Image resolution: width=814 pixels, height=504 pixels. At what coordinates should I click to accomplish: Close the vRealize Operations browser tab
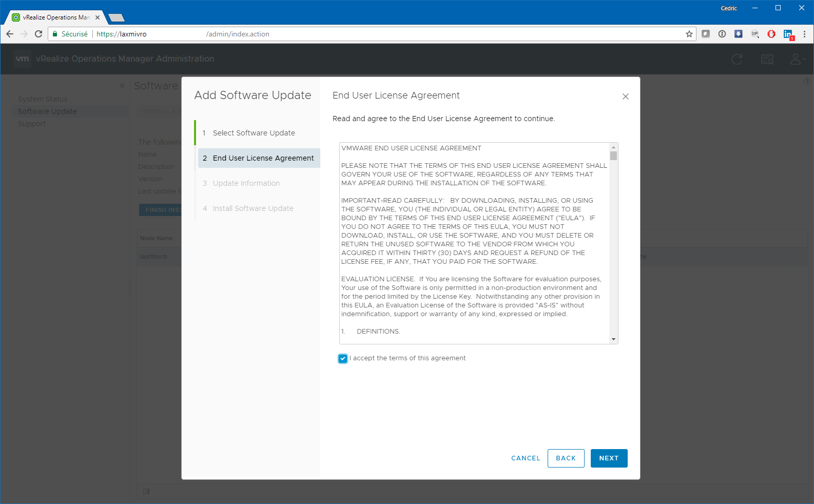point(98,17)
